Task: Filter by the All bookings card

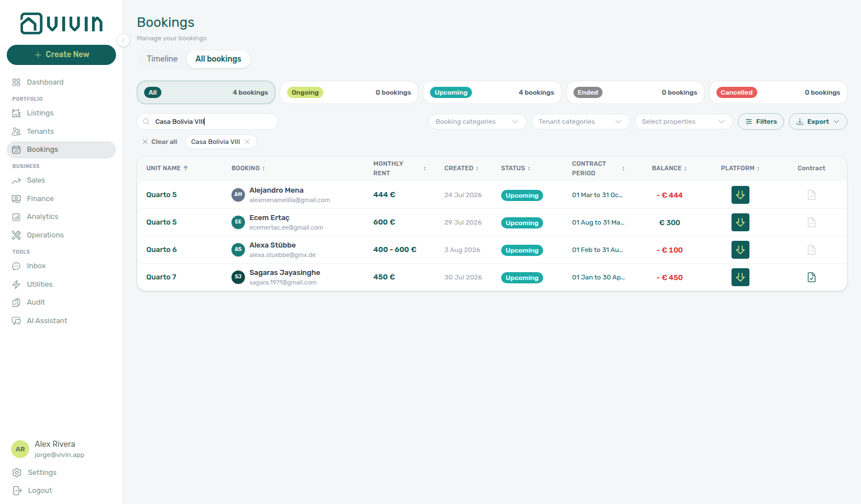Action: pyautogui.click(x=206, y=92)
